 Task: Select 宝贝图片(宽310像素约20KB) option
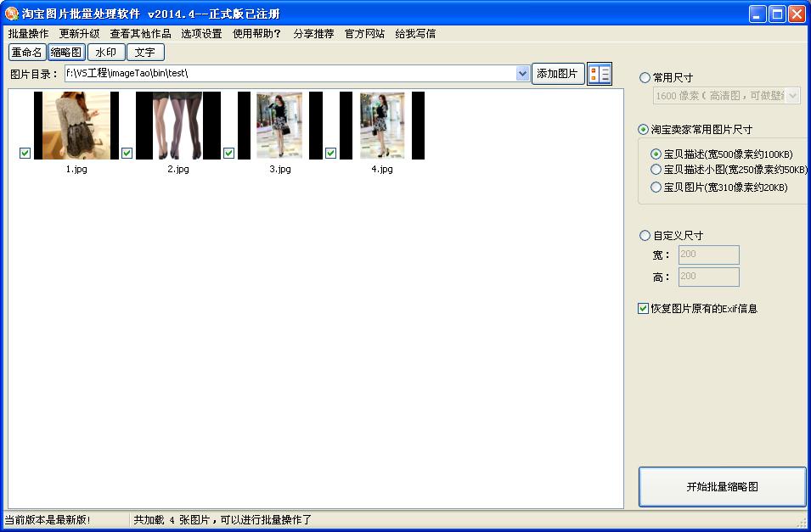point(656,188)
